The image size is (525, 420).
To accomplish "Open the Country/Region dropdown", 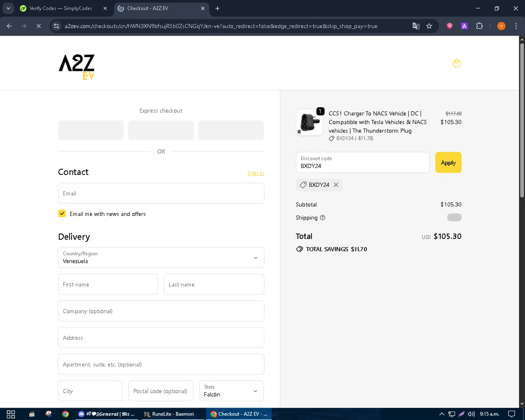I will click(161, 258).
